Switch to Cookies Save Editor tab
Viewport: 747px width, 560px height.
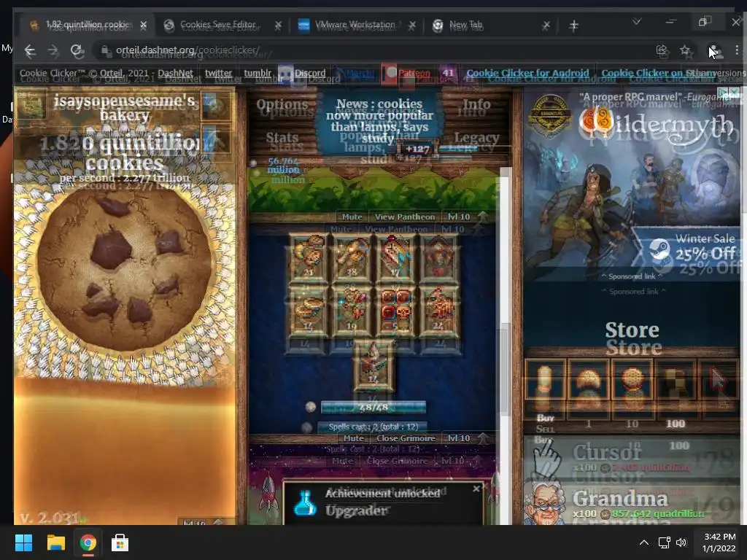click(222, 25)
